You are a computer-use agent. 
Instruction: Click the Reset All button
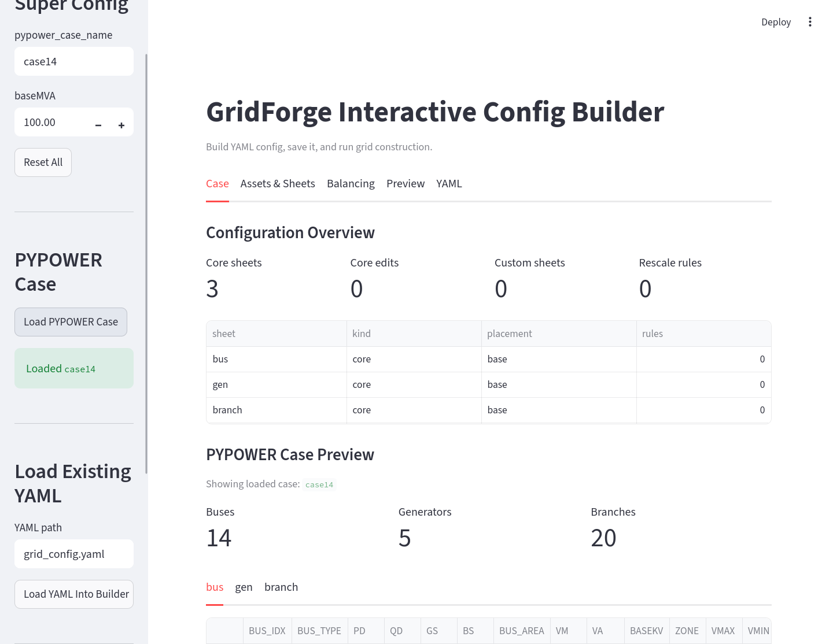[x=43, y=162]
